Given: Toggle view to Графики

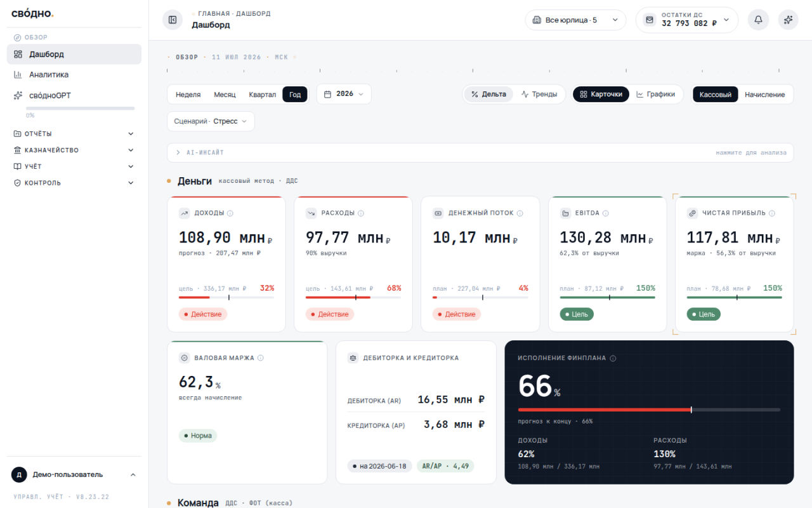Looking at the screenshot, I should (655, 94).
